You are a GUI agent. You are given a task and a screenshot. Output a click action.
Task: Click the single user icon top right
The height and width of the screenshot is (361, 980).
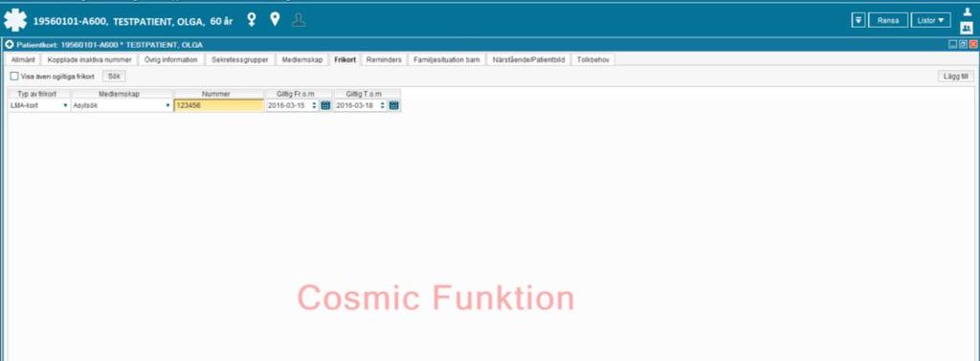point(967,11)
